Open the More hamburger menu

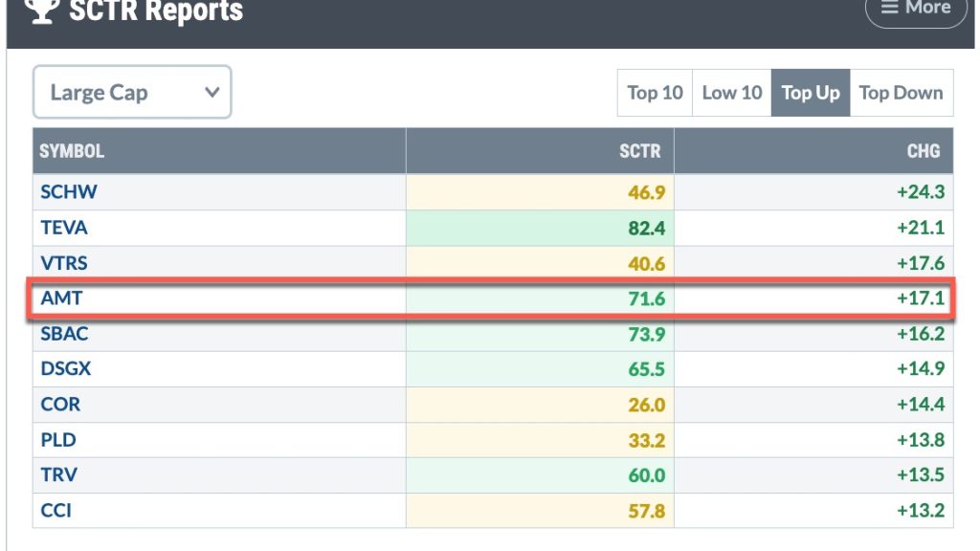(x=916, y=9)
